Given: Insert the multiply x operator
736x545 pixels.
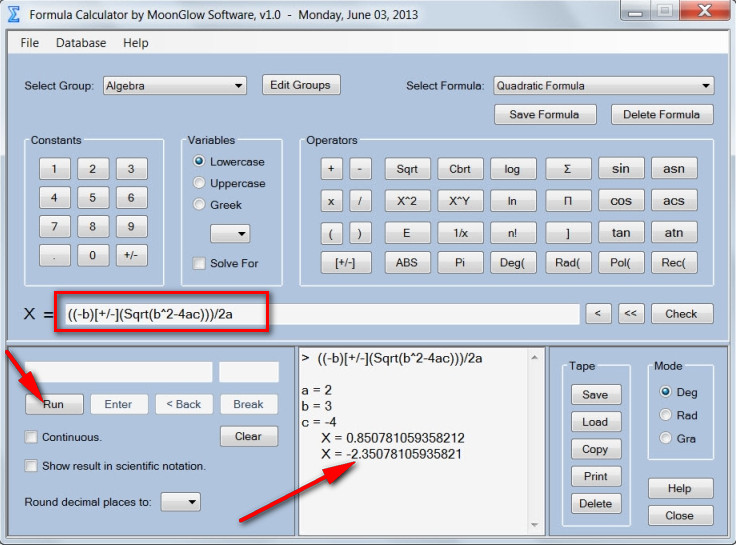Looking at the screenshot, I should pyautogui.click(x=331, y=201).
